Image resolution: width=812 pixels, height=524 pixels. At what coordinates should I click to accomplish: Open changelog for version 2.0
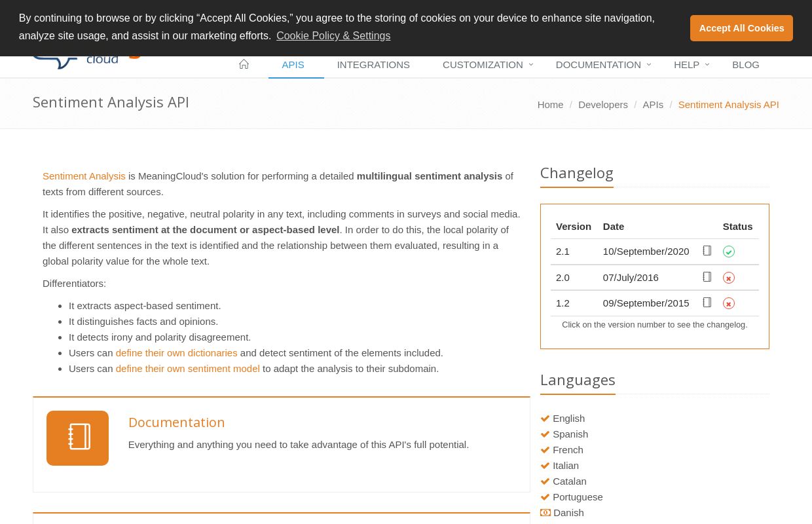click(x=563, y=277)
